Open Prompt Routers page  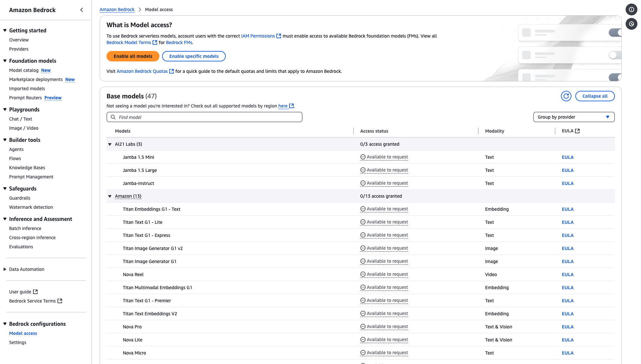coord(25,98)
